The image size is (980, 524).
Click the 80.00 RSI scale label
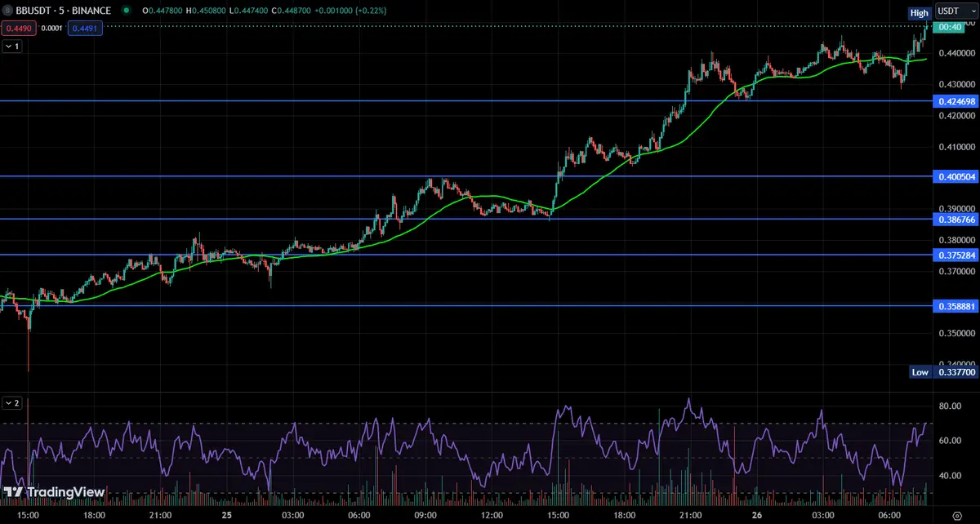click(x=950, y=406)
